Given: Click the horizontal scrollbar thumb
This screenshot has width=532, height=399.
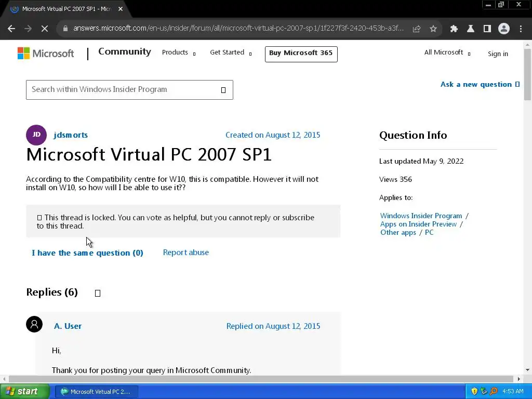Looking at the screenshot, I should (261, 379).
